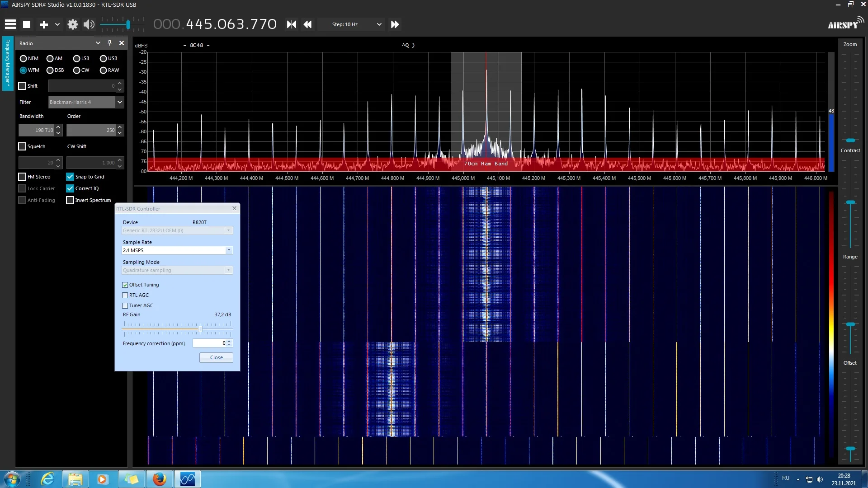Open the Blackman-Harris 4 filter dropdown
868x488 pixels.
pyautogui.click(x=119, y=102)
